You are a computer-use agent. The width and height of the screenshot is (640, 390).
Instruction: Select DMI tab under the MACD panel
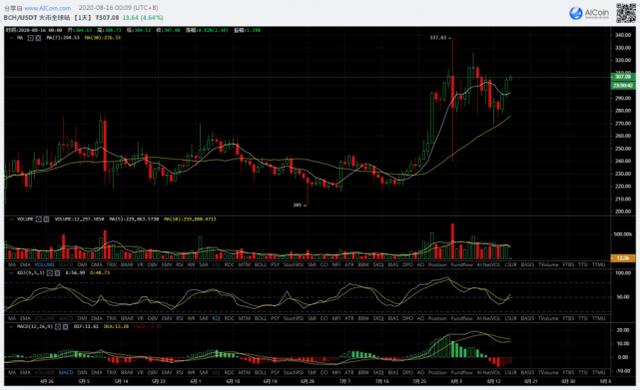coord(82,372)
